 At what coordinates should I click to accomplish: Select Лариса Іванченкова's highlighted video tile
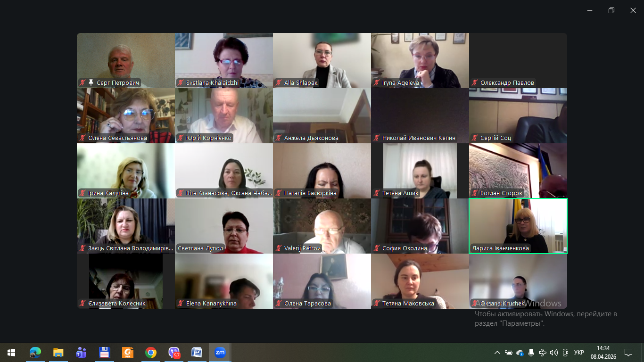click(x=518, y=225)
